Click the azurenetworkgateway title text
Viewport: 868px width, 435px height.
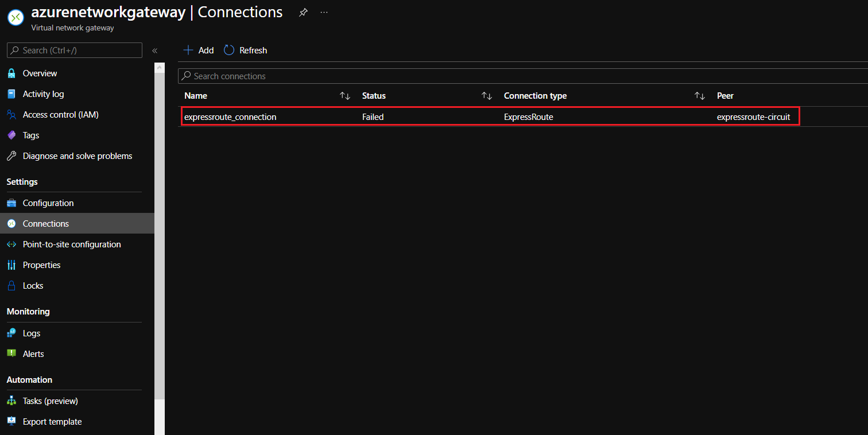click(x=108, y=13)
